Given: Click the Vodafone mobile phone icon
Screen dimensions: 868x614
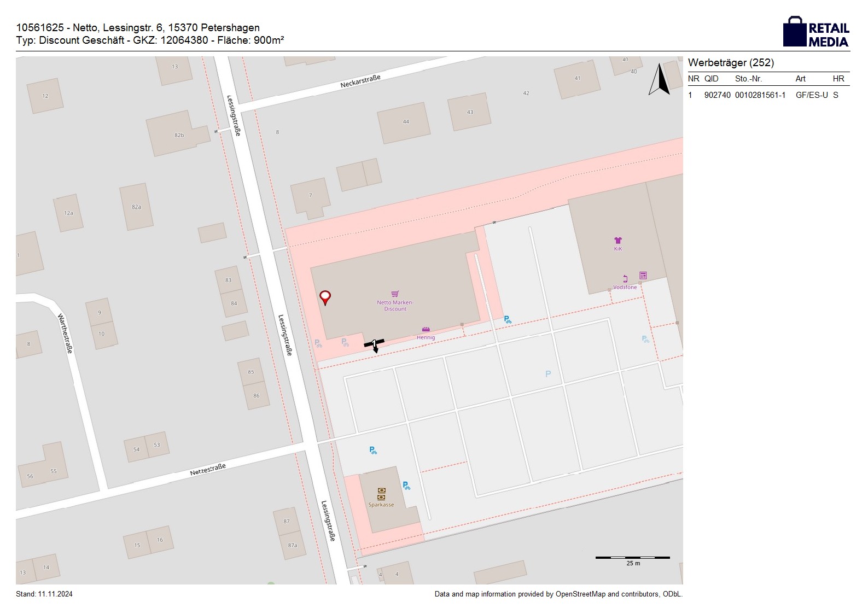Looking at the screenshot, I should pos(625,279).
